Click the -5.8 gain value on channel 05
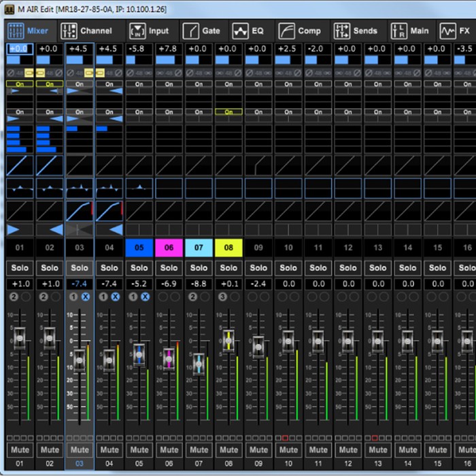The width and height of the screenshot is (476, 476). (139, 49)
